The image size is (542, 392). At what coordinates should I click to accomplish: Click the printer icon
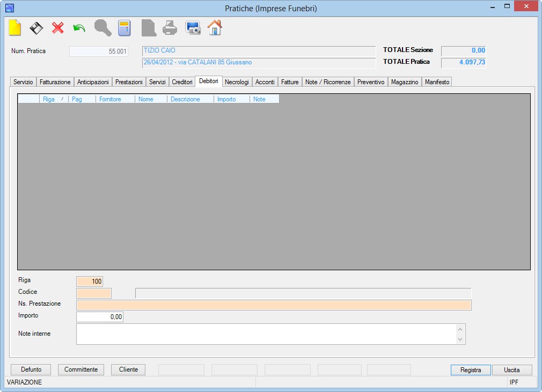170,28
